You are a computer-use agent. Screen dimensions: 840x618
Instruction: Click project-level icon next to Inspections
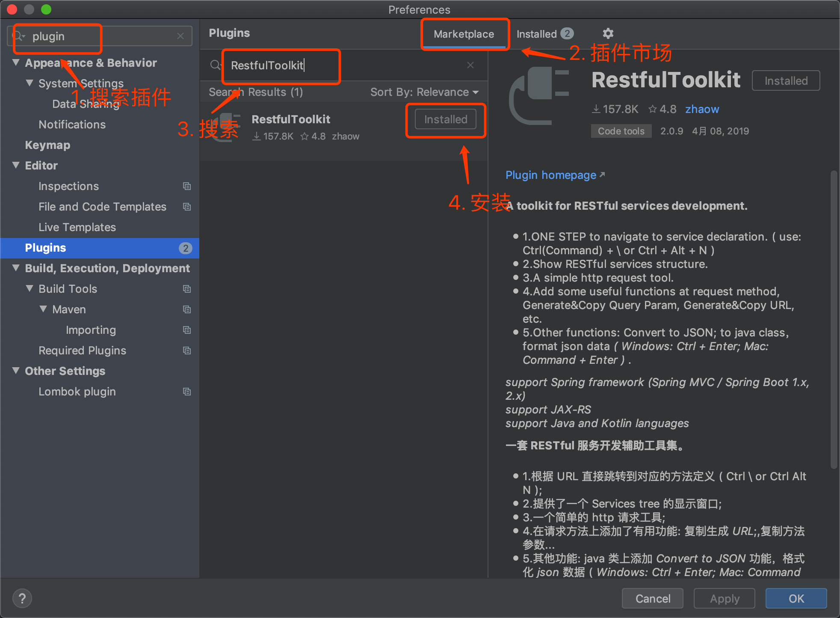[187, 186]
